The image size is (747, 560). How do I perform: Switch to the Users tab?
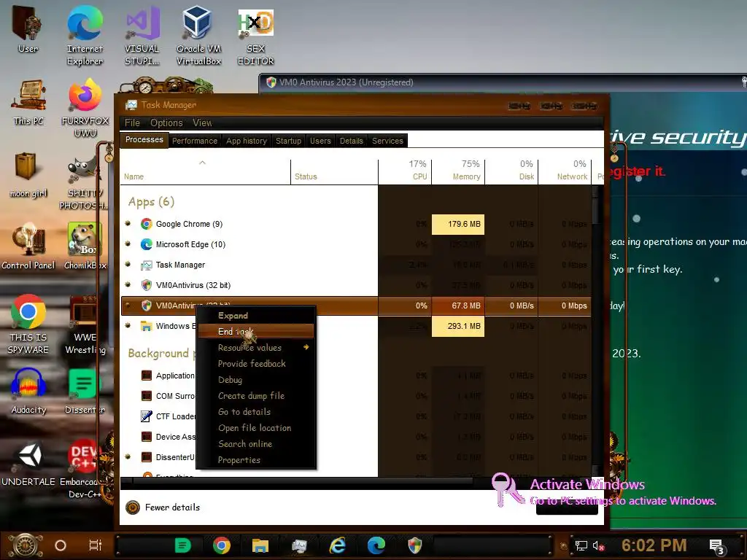coord(320,141)
